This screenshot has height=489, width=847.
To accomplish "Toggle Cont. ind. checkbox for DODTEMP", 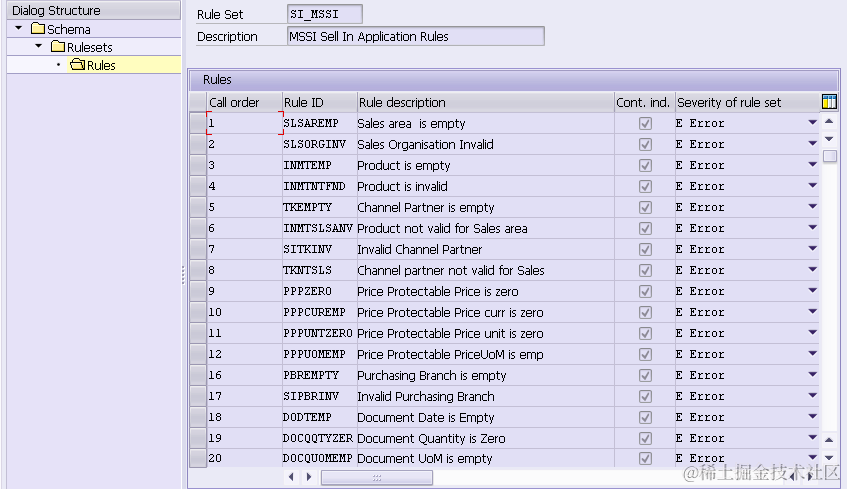I will 645,417.
